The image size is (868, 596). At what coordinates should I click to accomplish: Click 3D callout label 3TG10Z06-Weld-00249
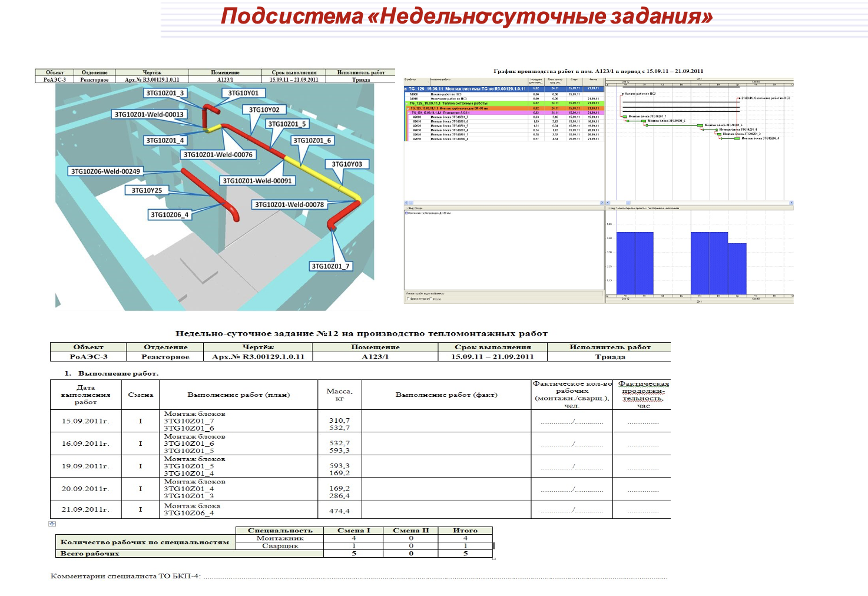point(105,171)
